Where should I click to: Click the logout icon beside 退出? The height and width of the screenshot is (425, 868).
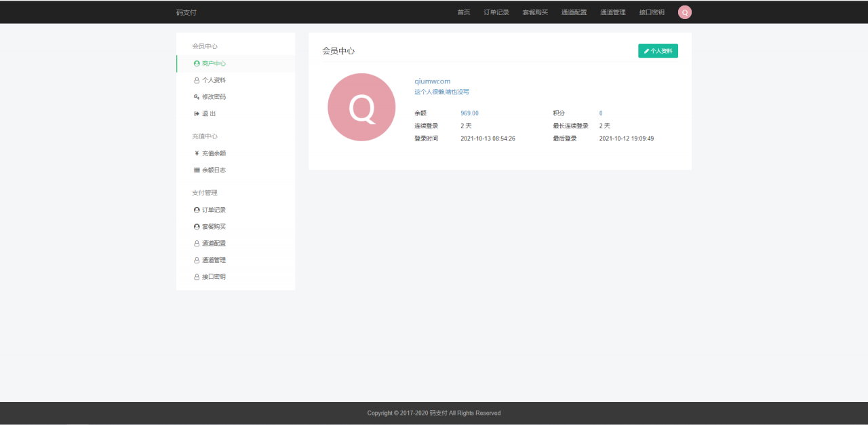point(197,114)
